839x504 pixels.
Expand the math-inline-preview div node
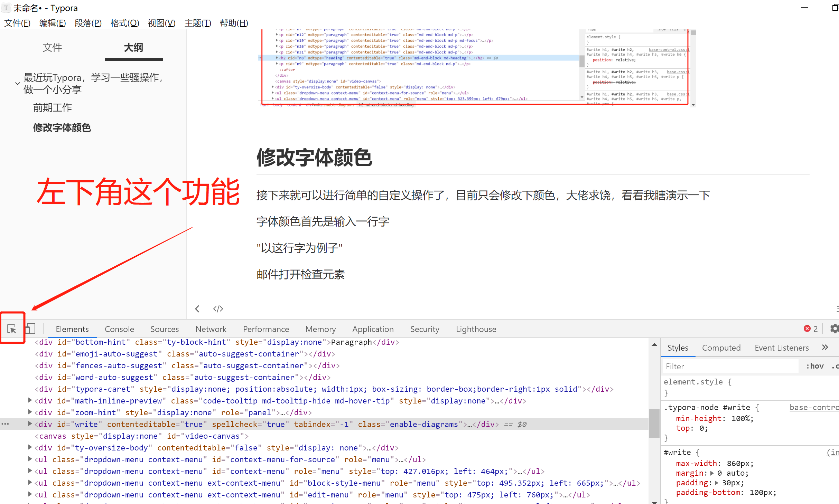point(30,400)
